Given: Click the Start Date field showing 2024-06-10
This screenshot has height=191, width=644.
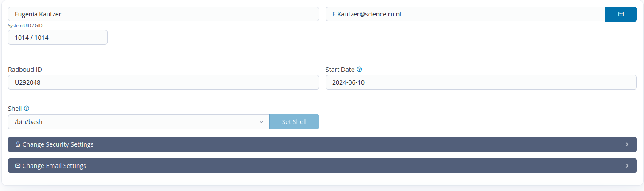Looking at the screenshot, I should [481, 82].
